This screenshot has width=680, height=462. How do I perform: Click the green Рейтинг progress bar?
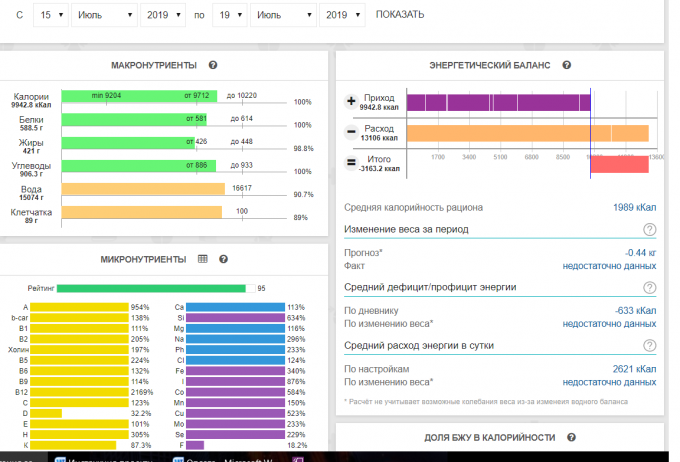tap(150, 288)
